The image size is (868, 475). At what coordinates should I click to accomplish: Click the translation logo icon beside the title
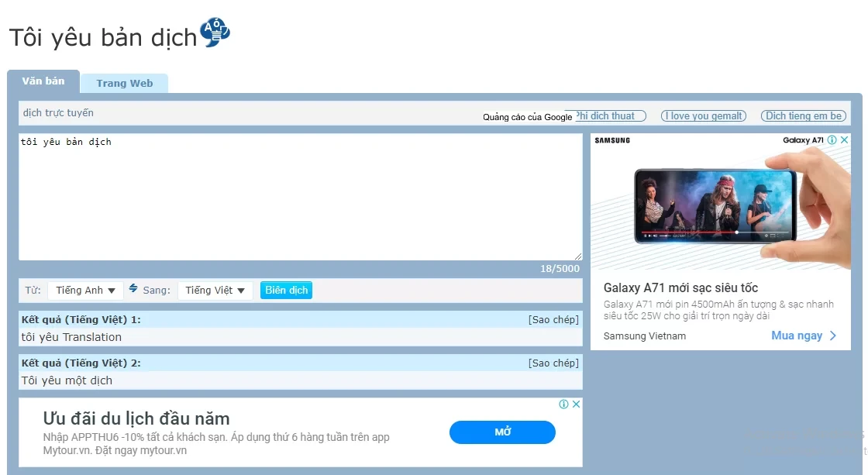tap(215, 33)
